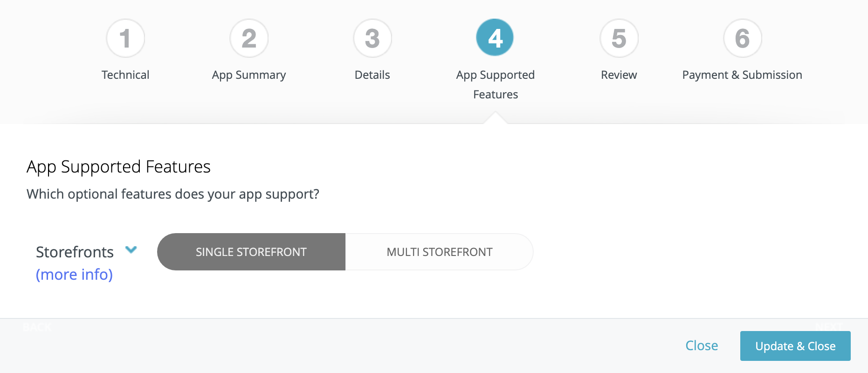Select the Technical step label
Viewport: 868px width, 373px height.
(x=125, y=74)
